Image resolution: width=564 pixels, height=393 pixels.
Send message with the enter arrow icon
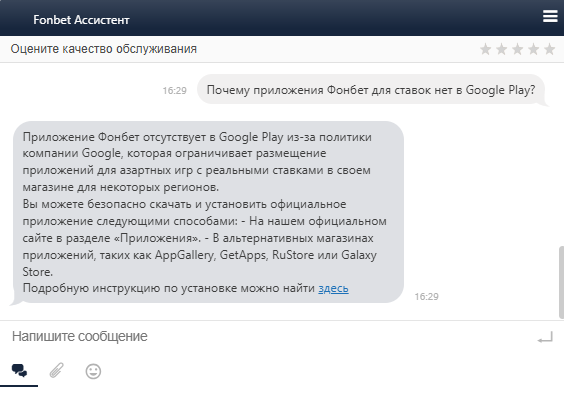pos(545,338)
